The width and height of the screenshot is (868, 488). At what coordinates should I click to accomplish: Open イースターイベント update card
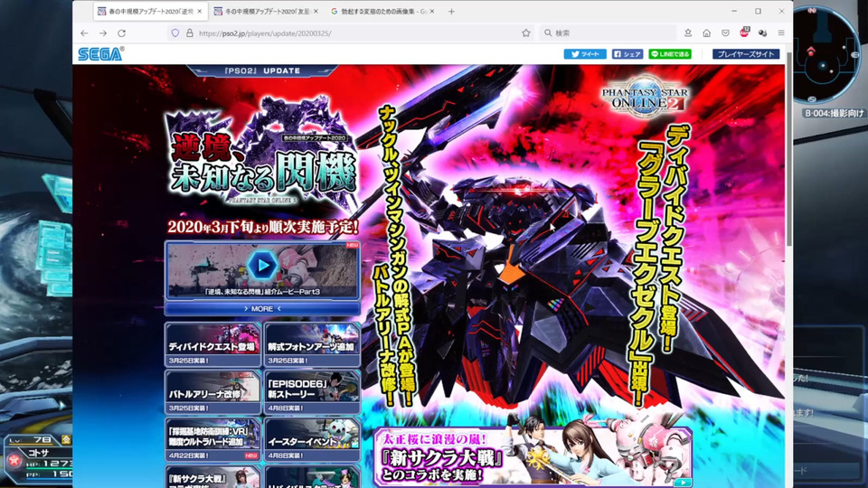312,440
